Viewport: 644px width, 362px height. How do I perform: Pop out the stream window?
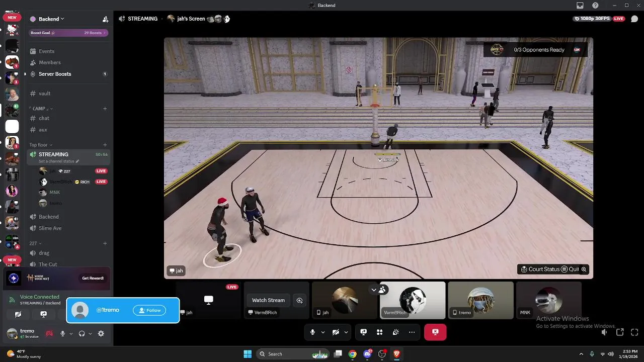[620, 332]
